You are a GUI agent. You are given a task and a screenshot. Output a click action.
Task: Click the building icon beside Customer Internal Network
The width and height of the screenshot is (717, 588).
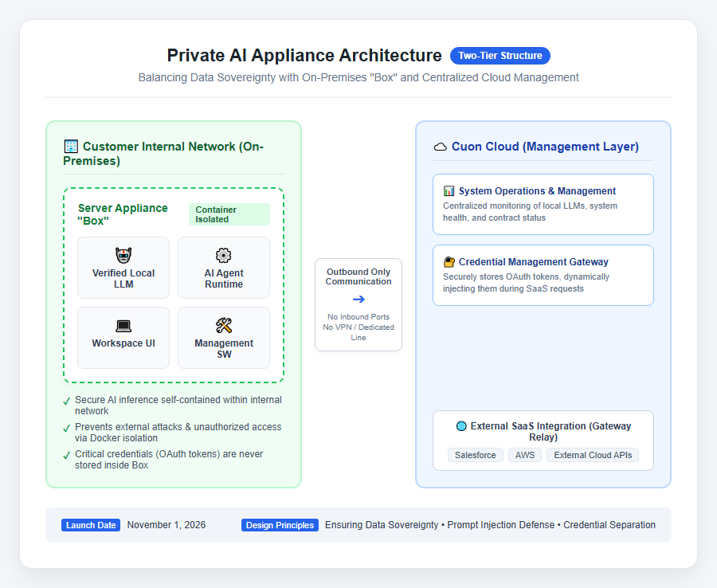pyautogui.click(x=71, y=147)
